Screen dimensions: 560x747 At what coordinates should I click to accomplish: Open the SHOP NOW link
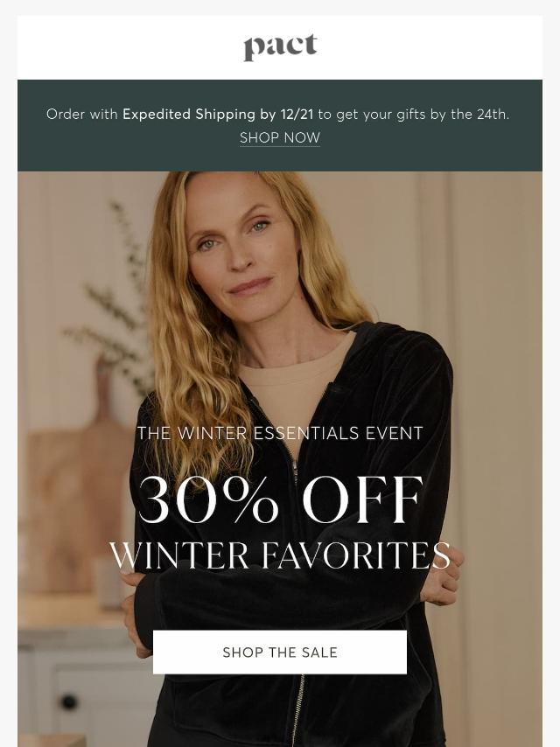[280, 137]
